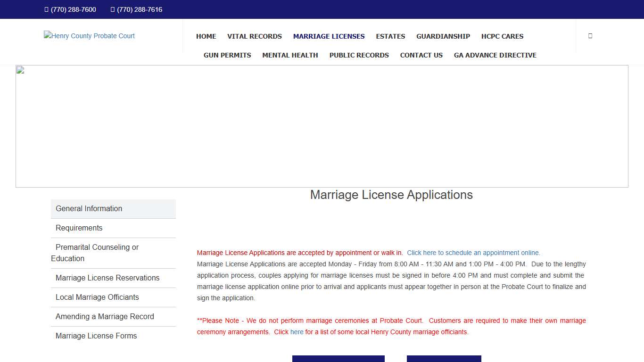
Task: Open HCPC CARES in the navigation bar
Action: pyautogui.click(x=503, y=36)
